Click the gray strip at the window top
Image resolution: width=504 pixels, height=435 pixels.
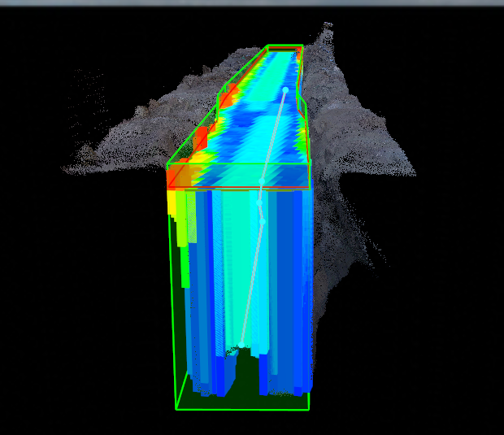[x=252, y=2]
